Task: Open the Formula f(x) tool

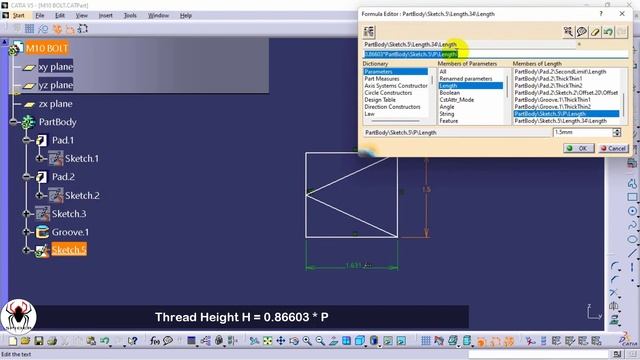Action: pos(154,340)
